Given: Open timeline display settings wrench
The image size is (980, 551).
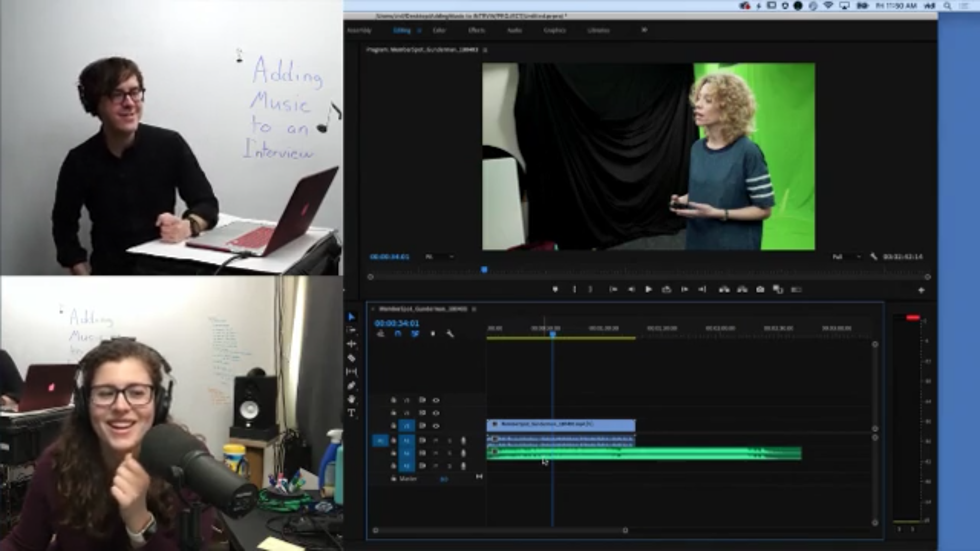Looking at the screenshot, I should pos(450,334).
